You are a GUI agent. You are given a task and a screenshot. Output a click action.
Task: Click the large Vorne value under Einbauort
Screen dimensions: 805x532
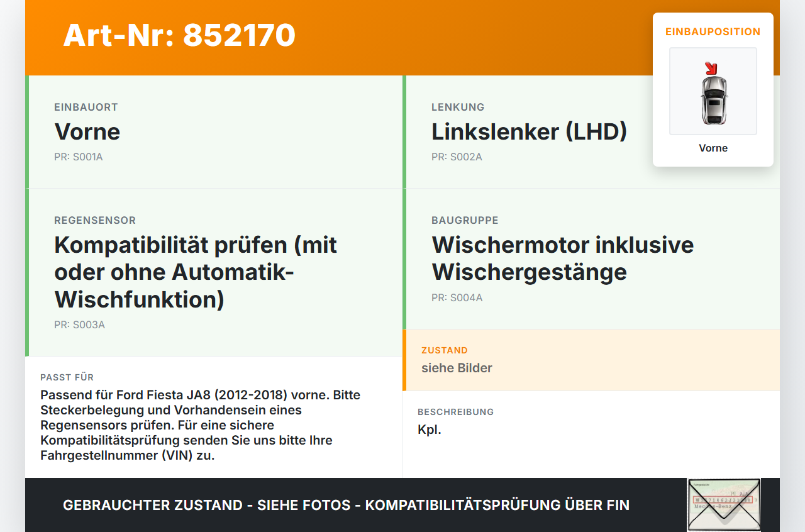pyautogui.click(x=87, y=131)
